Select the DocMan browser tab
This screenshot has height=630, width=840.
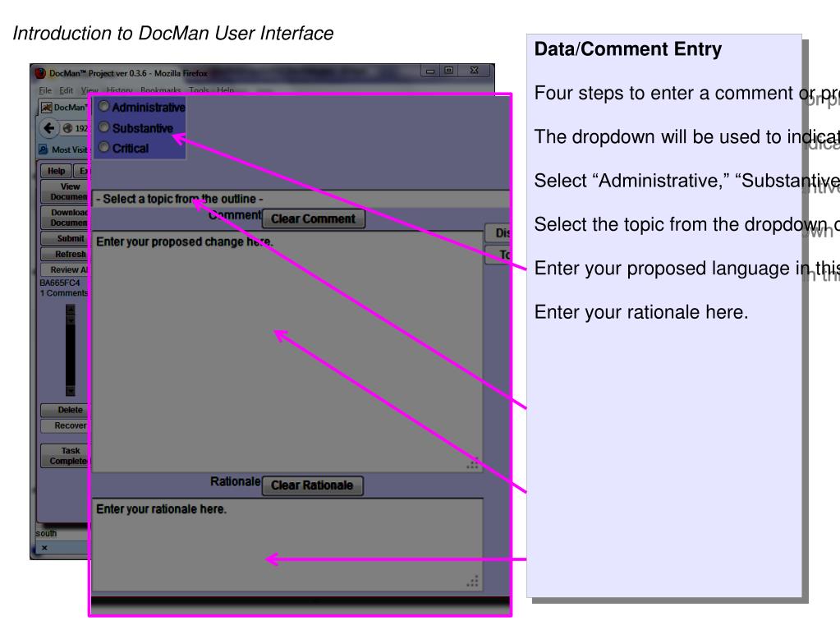(65, 107)
